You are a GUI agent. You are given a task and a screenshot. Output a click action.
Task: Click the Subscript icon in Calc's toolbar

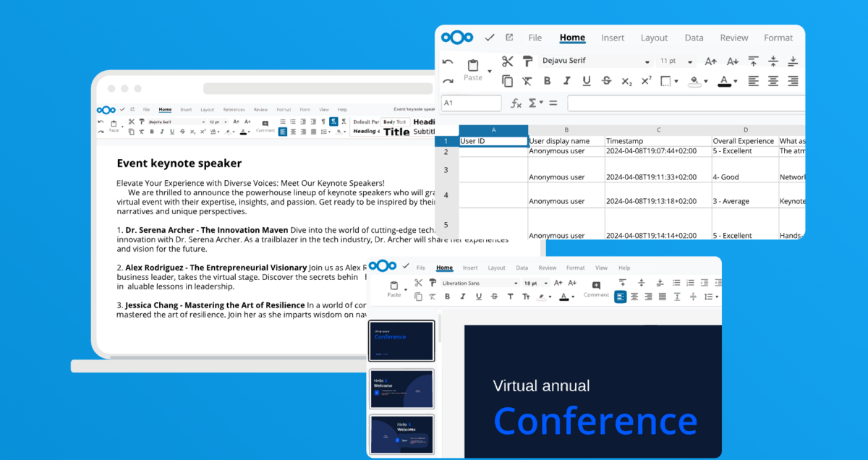tap(626, 82)
